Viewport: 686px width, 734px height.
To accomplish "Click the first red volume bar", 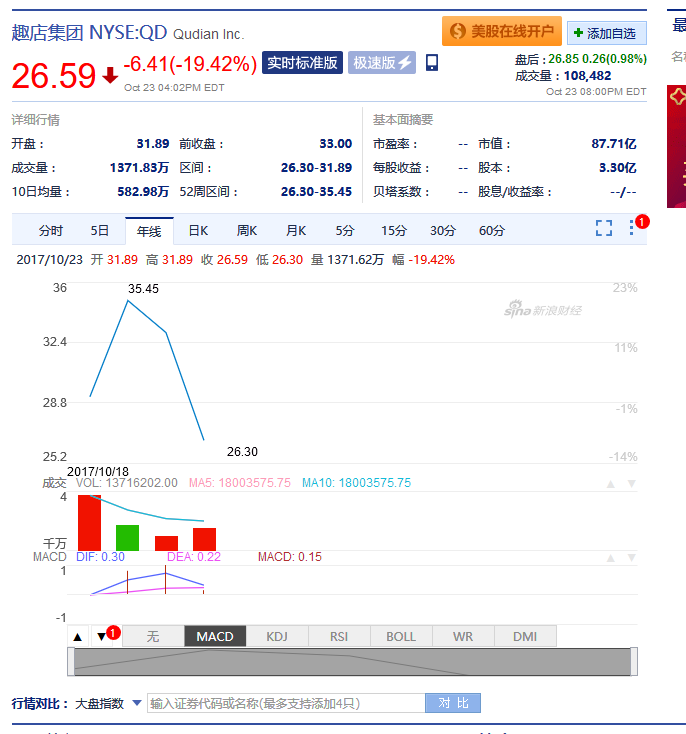I will 89,523.
